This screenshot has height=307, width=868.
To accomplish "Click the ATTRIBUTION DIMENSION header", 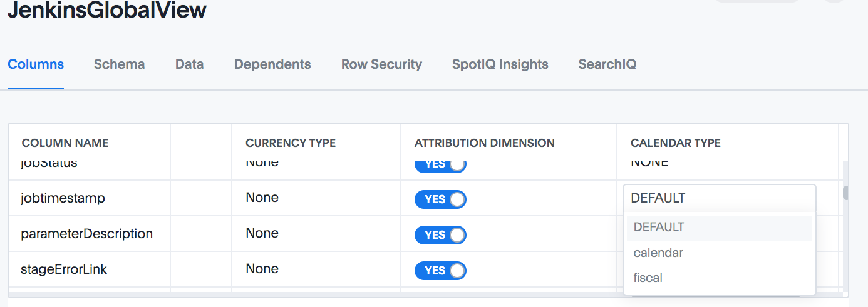I will [485, 143].
